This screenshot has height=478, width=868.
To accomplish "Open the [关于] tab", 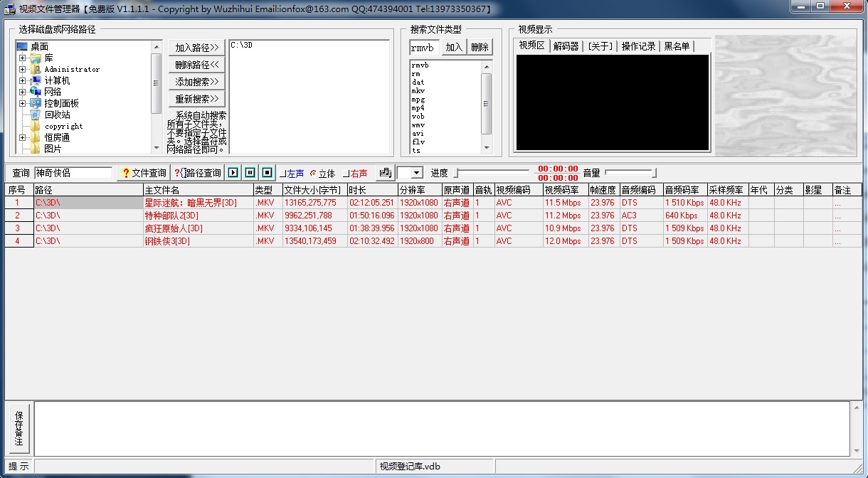I will tap(600, 46).
